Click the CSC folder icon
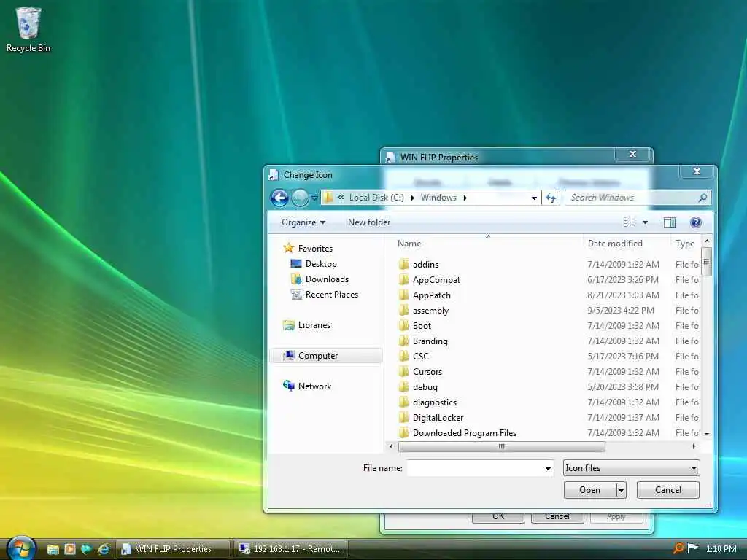Viewport: 747px width, 560px height. (x=403, y=356)
